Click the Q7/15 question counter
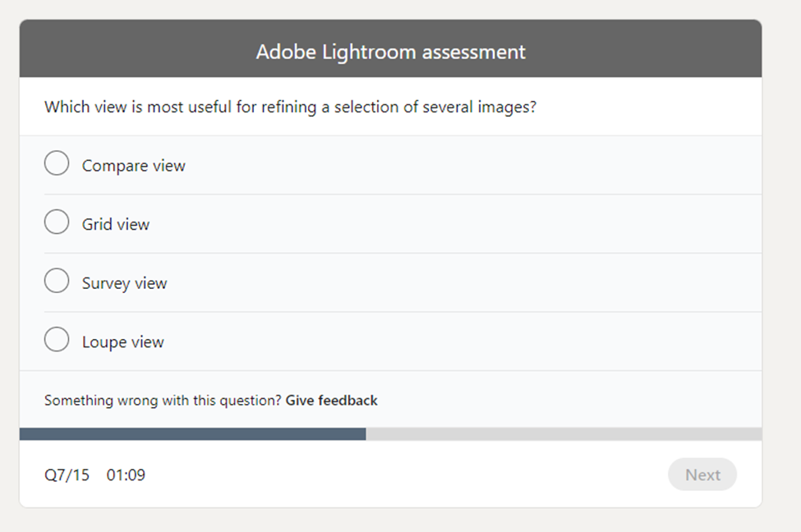The width and height of the screenshot is (801, 532). tap(66, 475)
